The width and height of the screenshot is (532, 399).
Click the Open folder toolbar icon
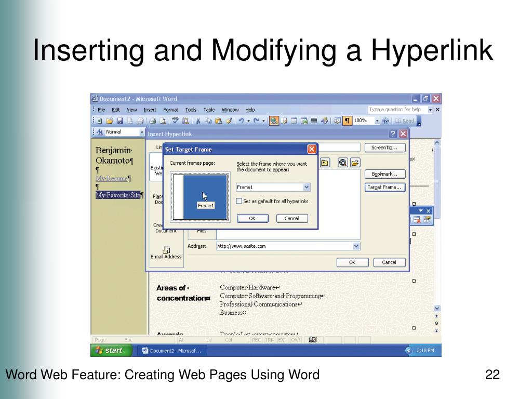(x=109, y=121)
